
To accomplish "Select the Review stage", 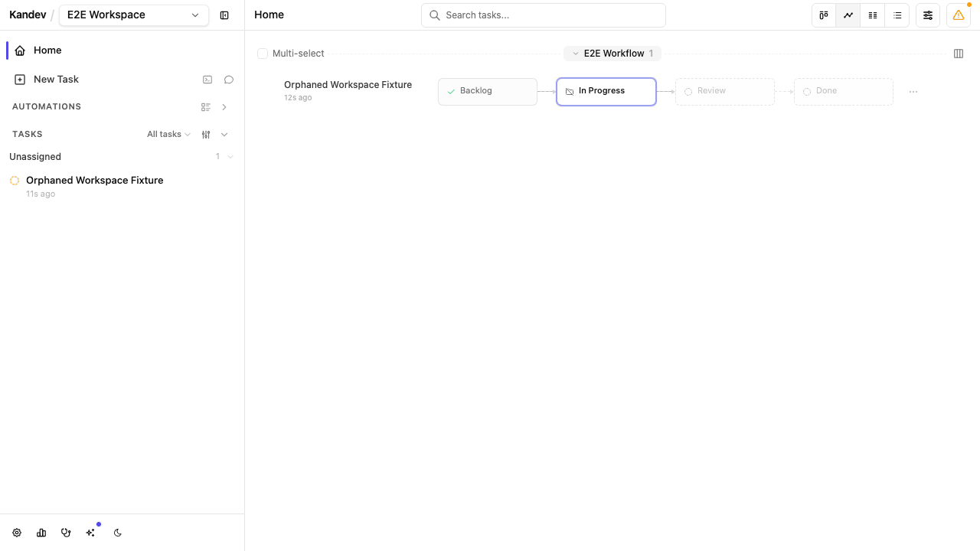I will (x=725, y=92).
